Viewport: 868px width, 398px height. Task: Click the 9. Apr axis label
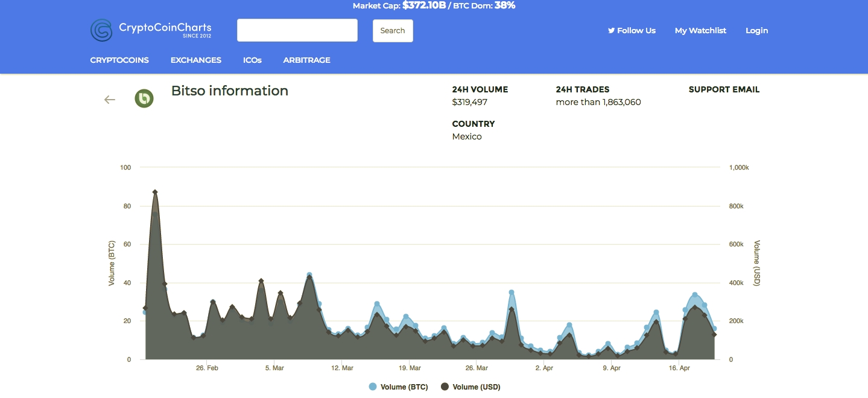point(612,368)
